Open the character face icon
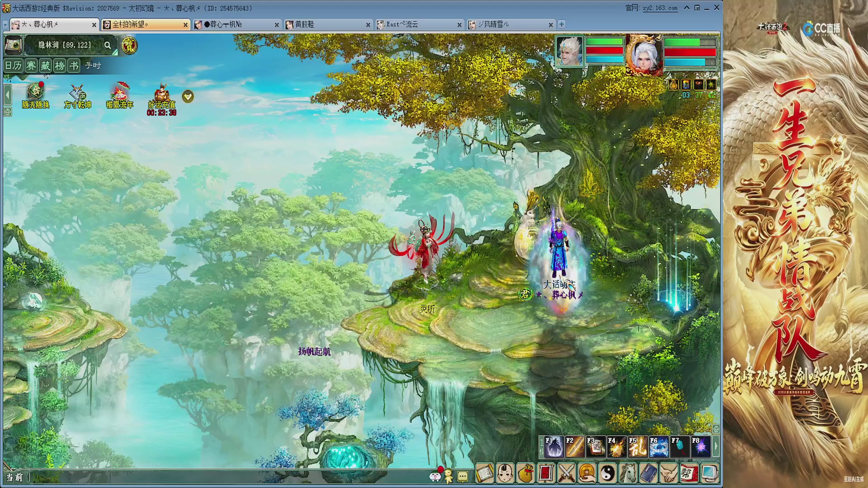868x488 pixels. pos(505,474)
